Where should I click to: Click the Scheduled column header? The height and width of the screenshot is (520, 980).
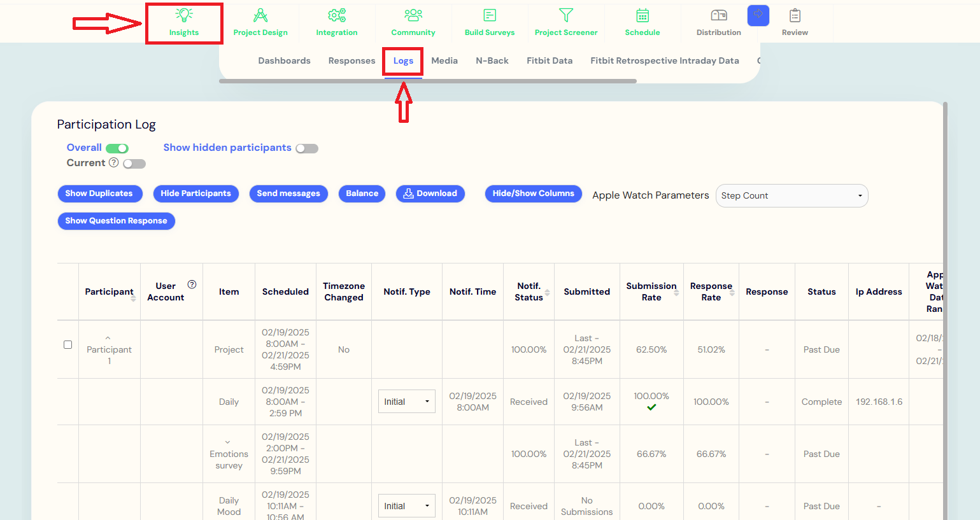(x=285, y=292)
